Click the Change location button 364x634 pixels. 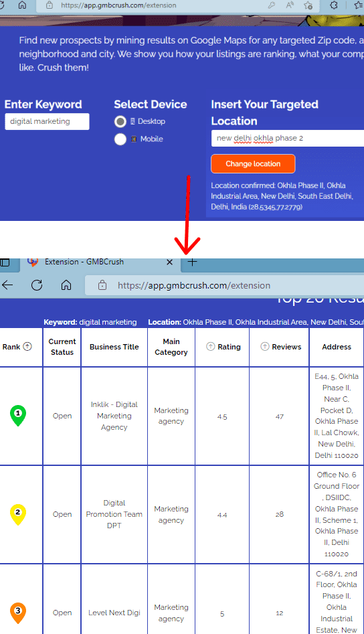click(253, 164)
